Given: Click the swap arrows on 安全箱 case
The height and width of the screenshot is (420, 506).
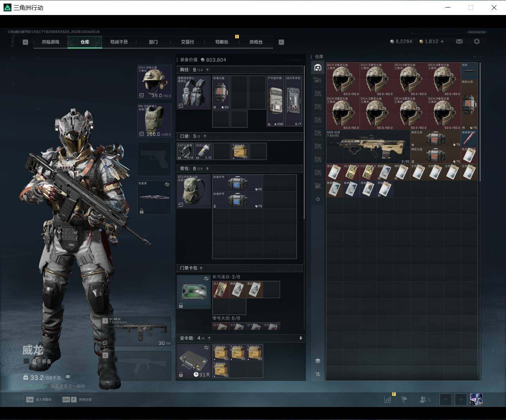Looking at the screenshot, I should pos(206,348).
